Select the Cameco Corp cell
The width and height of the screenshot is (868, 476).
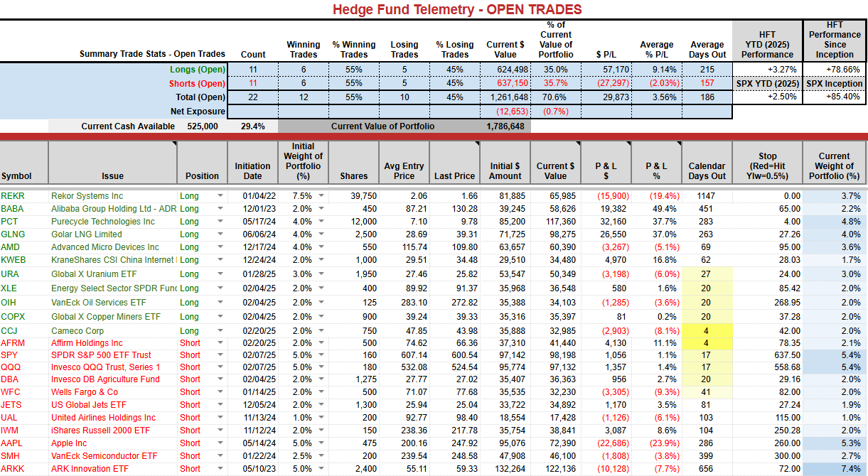[x=112, y=331]
